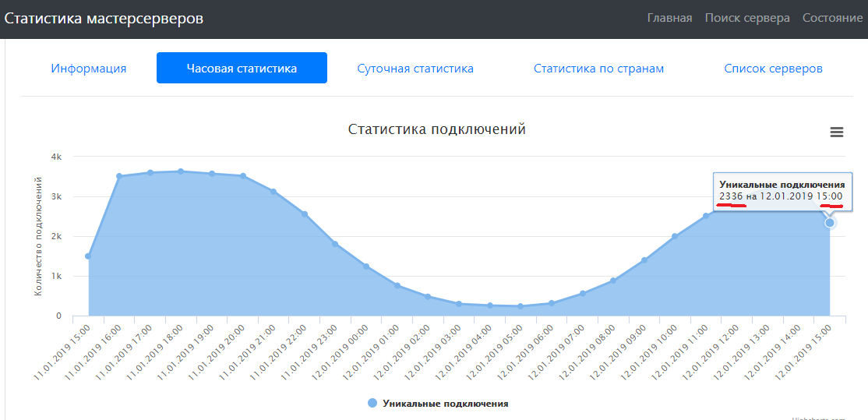Click the data point for 12.01.2019 09:00
868x420 pixels.
[644, 260]
